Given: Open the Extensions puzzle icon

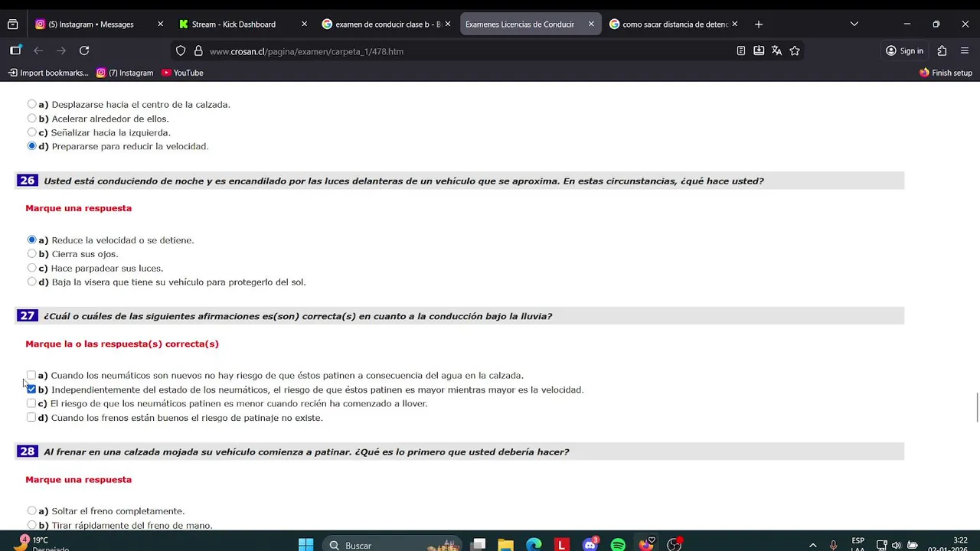Looking at the screenshot, I should coord(942,51).
